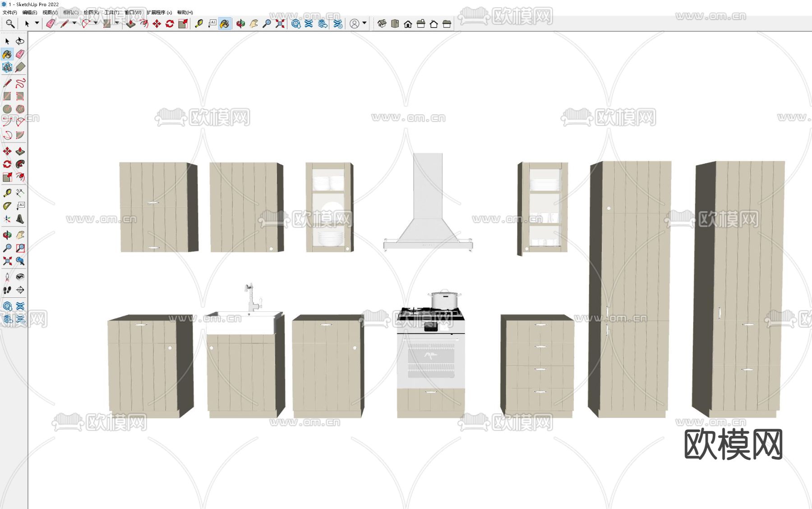Click the Paint Bucket in the top toolbar
Image resolution: width=812 pixels, height=509 pixels.
click(225, 23)
